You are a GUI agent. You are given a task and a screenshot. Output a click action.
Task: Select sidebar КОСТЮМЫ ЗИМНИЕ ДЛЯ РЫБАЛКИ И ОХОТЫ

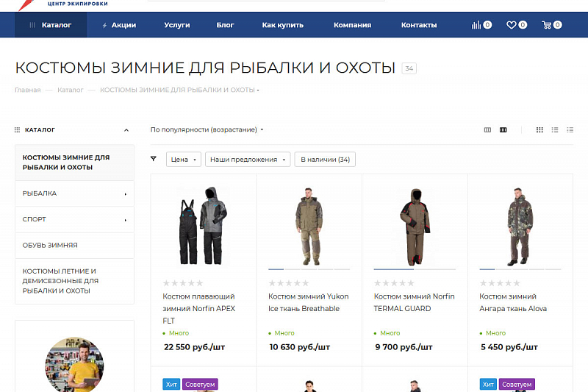click(x=75, y=163)
